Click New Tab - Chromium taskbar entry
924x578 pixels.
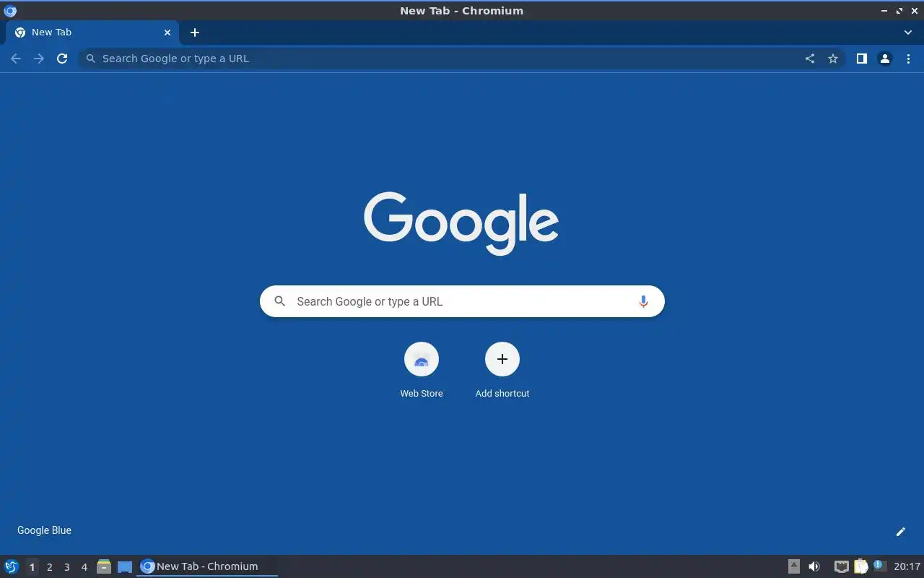207,566
